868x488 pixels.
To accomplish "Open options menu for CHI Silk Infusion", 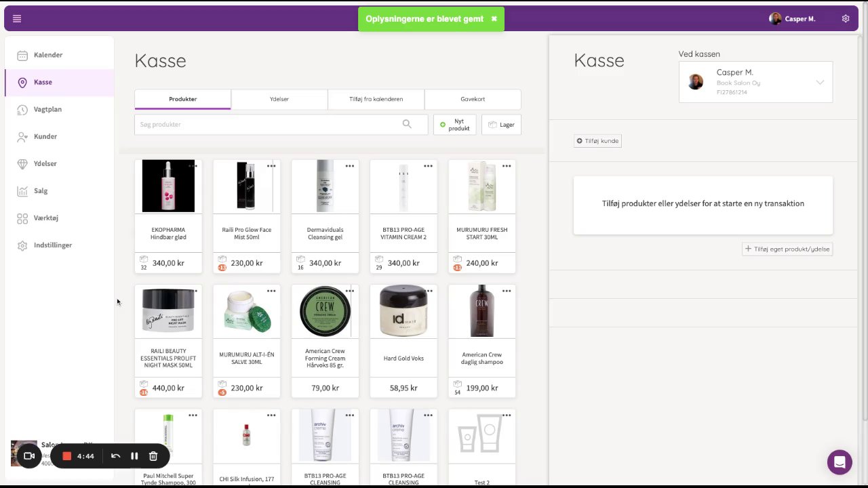I will point(271,415).
